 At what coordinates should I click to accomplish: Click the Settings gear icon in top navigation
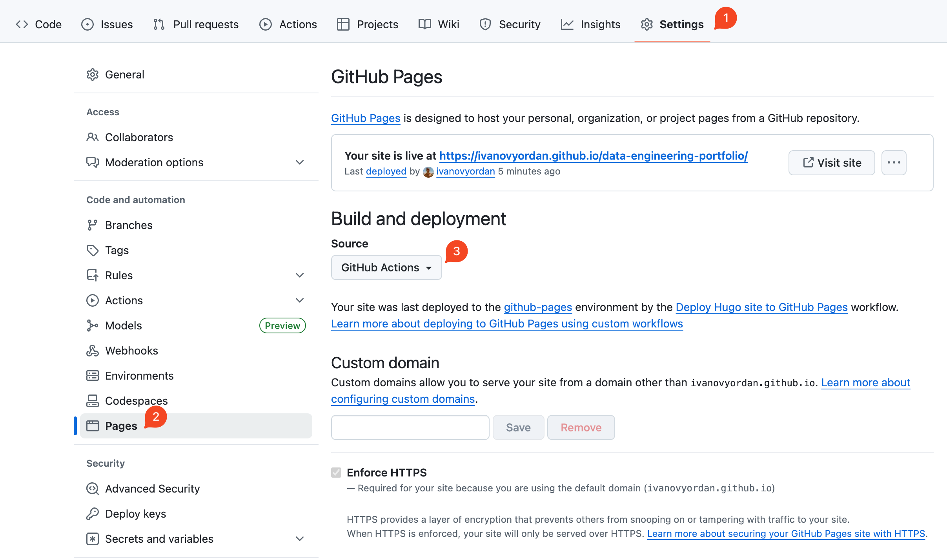[647, 24]
